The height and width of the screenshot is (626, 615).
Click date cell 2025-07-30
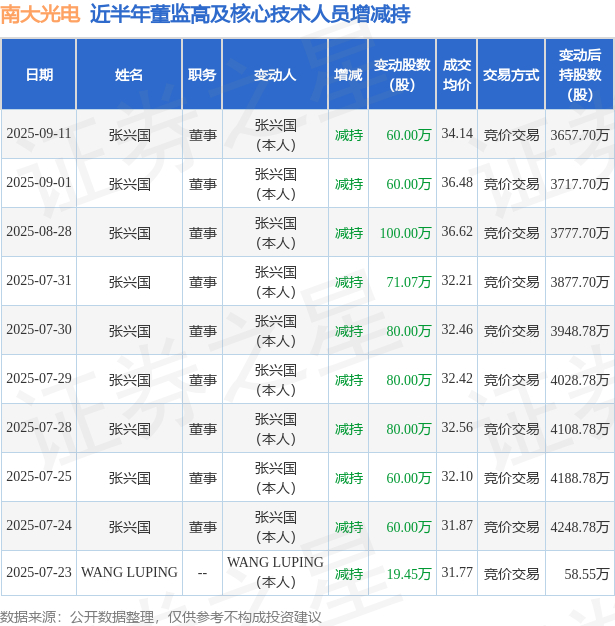click(39, 329)
